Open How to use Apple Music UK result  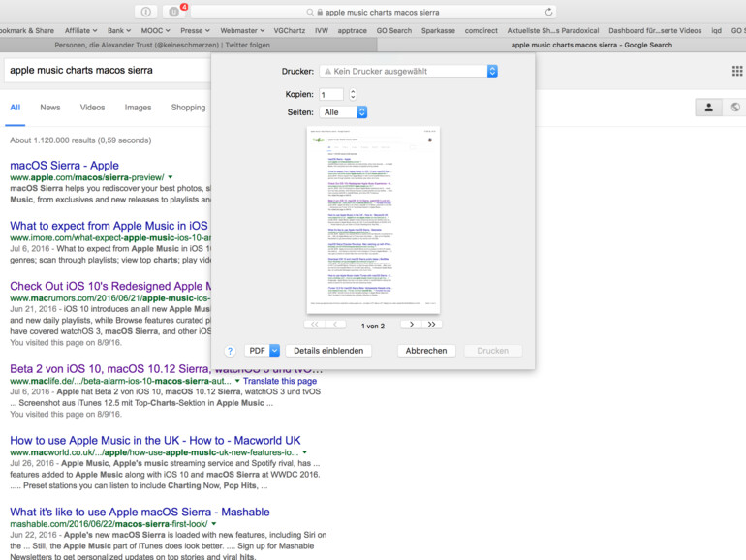click(155, 440)
